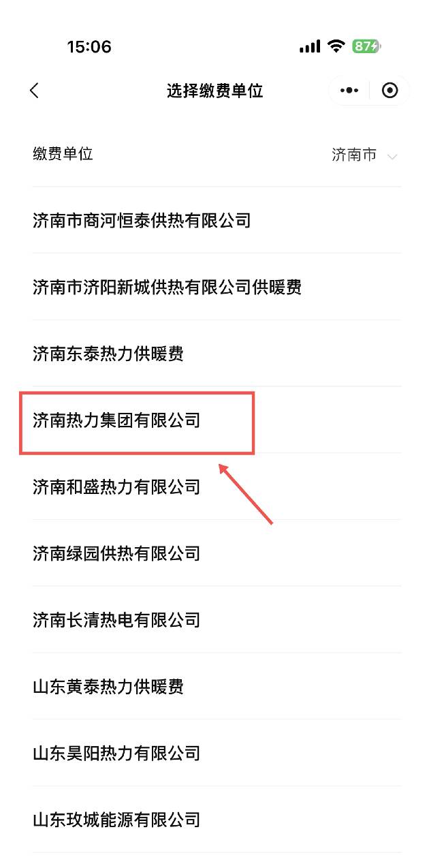Pick 济南绿园供热有限公司 from list
The height and width of the screenshot is (868, 429).
click(x=217, y=553)
